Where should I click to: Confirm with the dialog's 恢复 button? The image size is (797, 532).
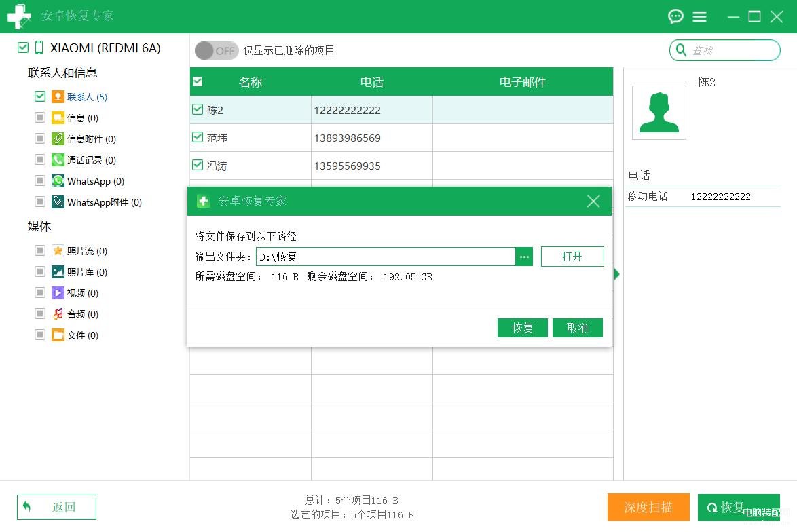pos(523,328)
